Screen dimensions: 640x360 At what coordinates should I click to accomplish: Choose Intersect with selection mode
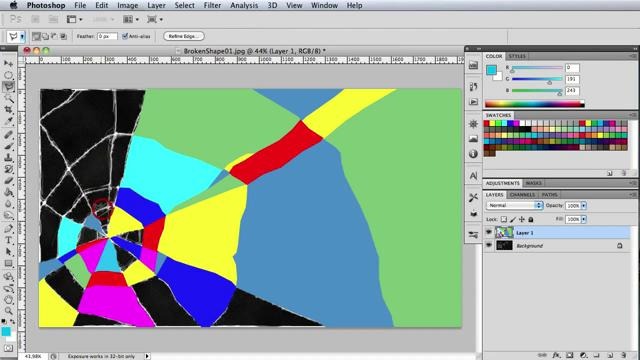tap(63, 36)
